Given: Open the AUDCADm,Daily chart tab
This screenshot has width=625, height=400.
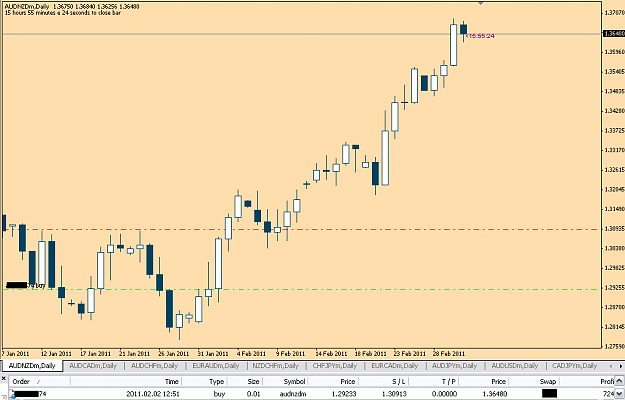Looking at the screenshot, I should (93, 365).
